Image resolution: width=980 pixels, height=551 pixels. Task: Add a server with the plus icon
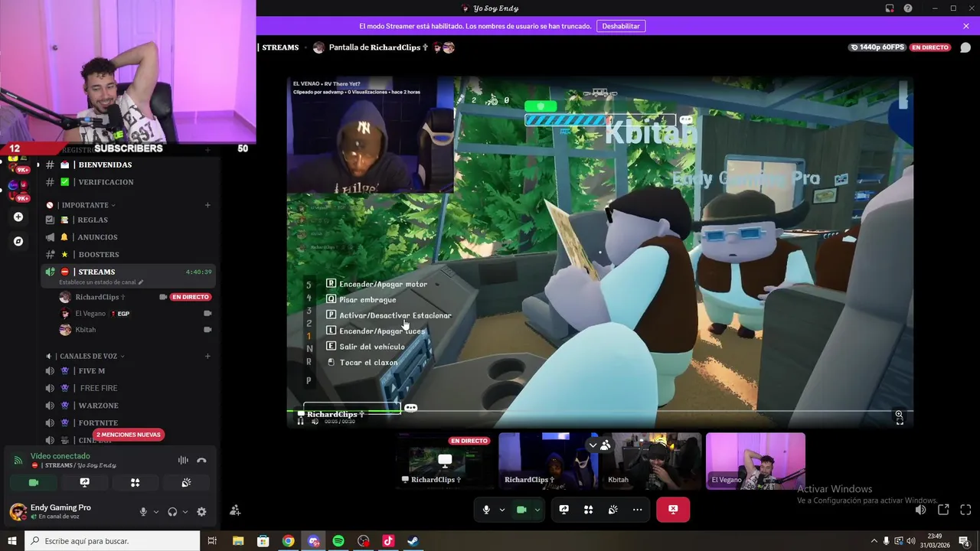point(18,217)
